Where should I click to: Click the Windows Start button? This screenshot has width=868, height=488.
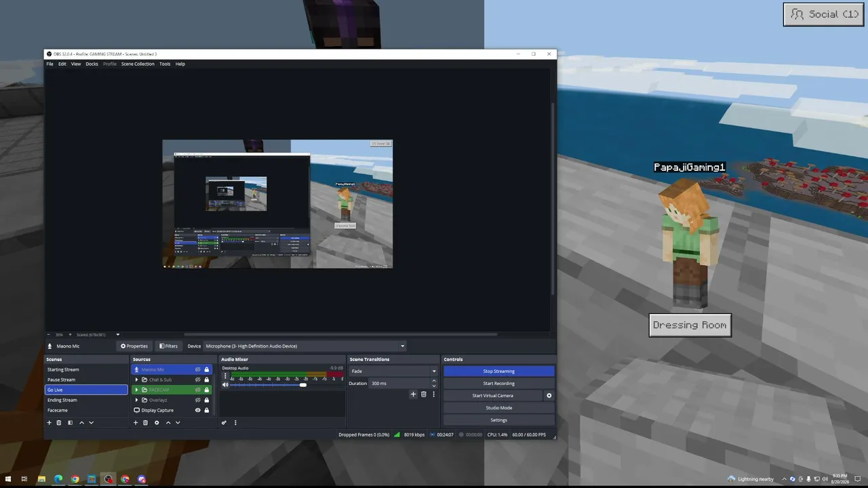[x=8, y=479]
